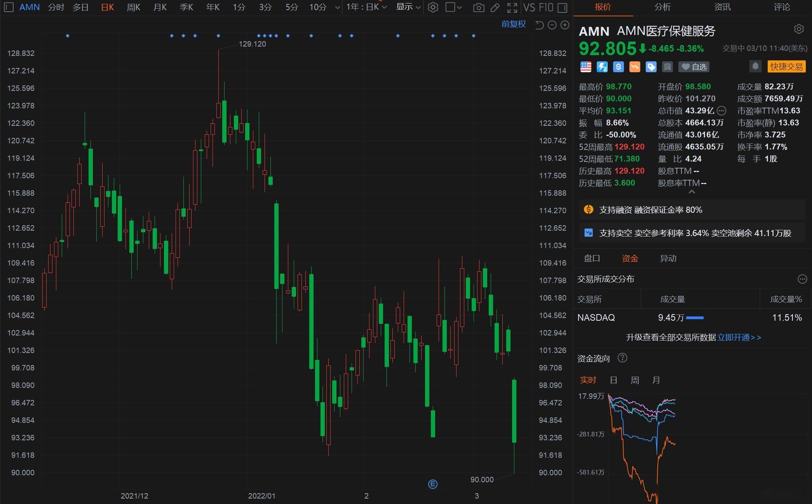
Task: Open the VS compare tool
Action: point(529,7)
